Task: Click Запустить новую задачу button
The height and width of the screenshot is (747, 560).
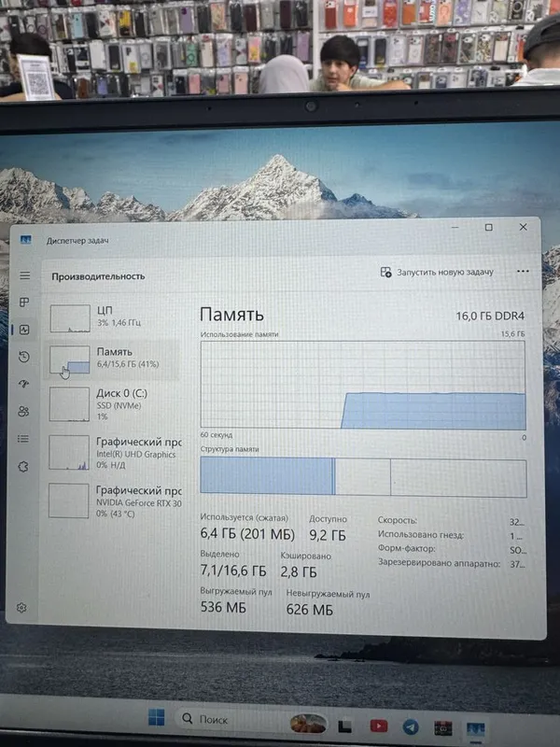Action: tap(437, 272)
